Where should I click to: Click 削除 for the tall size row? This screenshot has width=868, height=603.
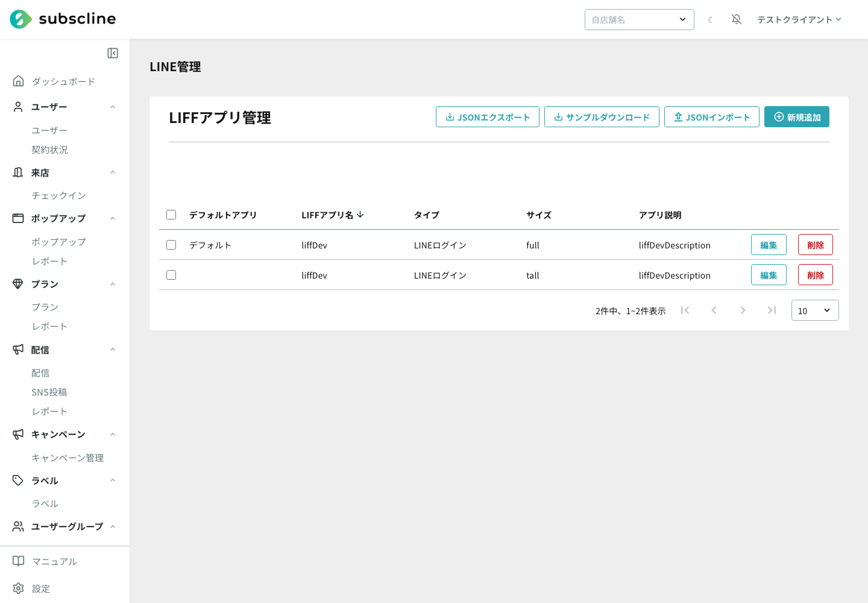(x=816, y=275)
